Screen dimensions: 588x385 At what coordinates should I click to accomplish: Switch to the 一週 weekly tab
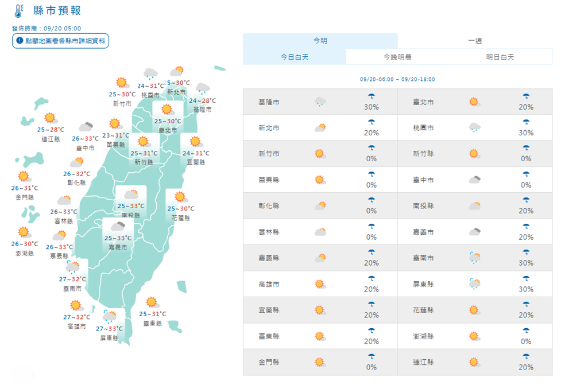[x=475, y=41]
